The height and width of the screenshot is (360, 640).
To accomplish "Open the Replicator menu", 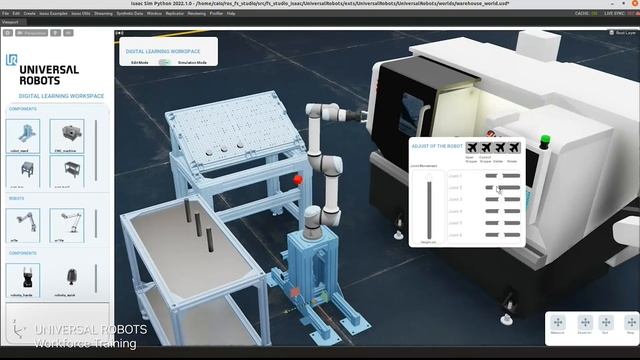I will 175,13.
